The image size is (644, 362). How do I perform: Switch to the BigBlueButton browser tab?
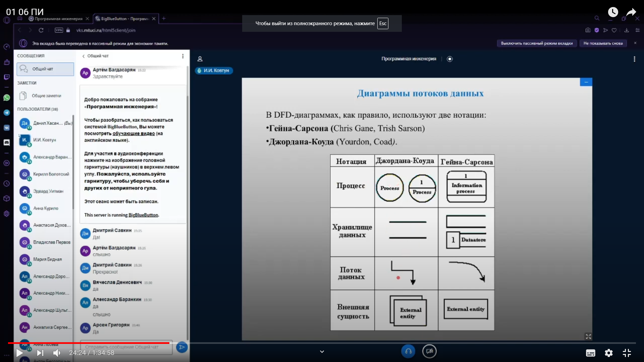point(125,19)
